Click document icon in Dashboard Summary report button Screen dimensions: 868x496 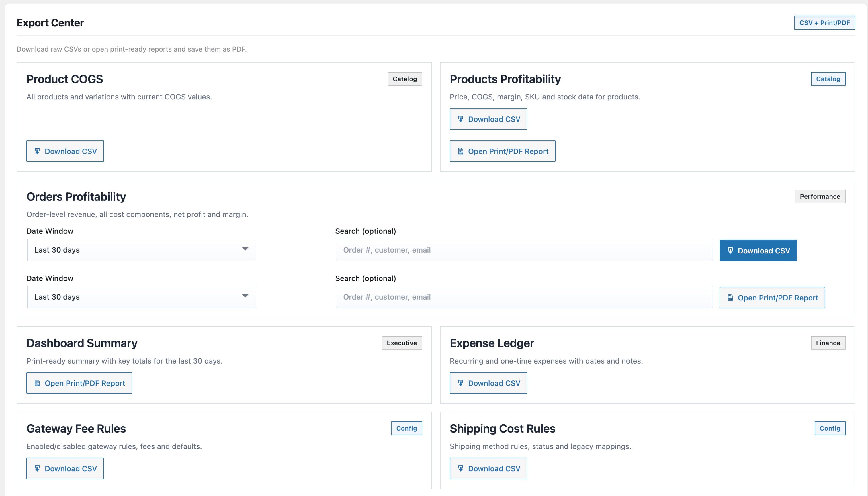click(x=37, y=383)
